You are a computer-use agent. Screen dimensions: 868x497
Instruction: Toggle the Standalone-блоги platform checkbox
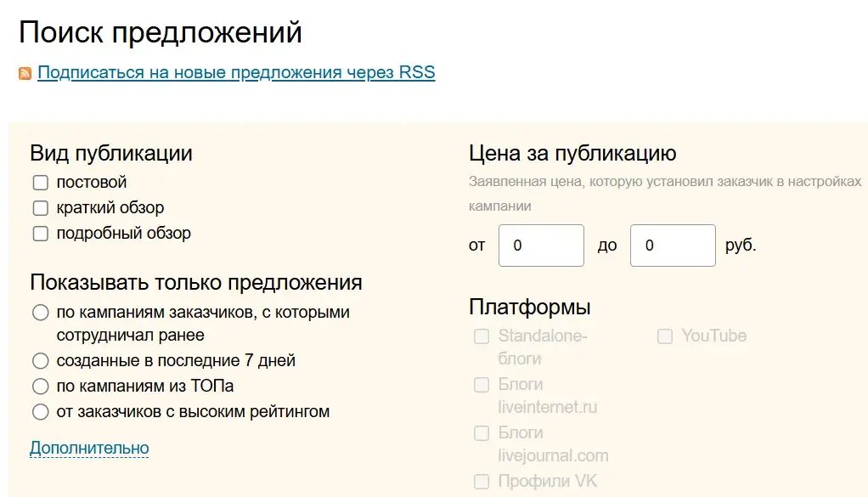[x=482, y=336]
